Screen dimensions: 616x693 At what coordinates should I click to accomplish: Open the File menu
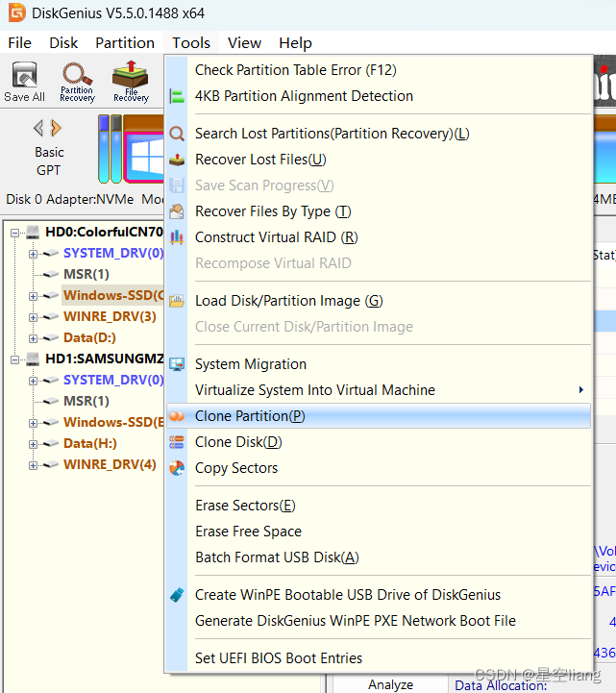point(19,43)
